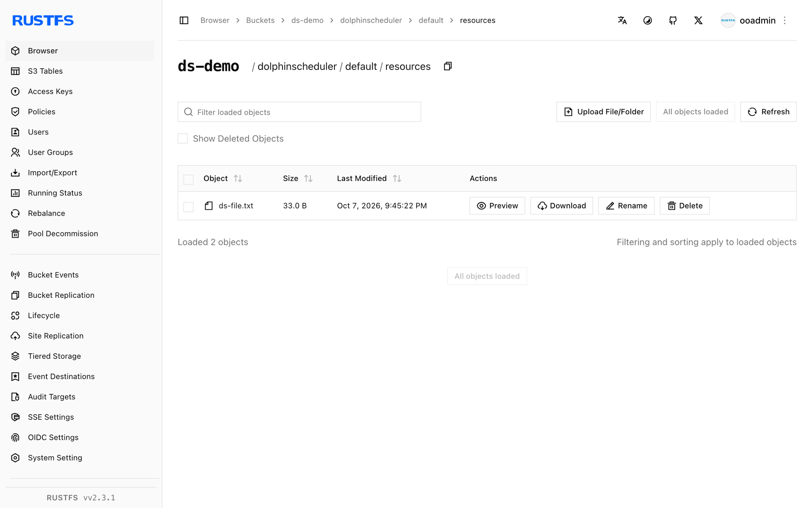Sort by Last Modified column arrows
Screen dimensions: 812x508
pos(397,178)
